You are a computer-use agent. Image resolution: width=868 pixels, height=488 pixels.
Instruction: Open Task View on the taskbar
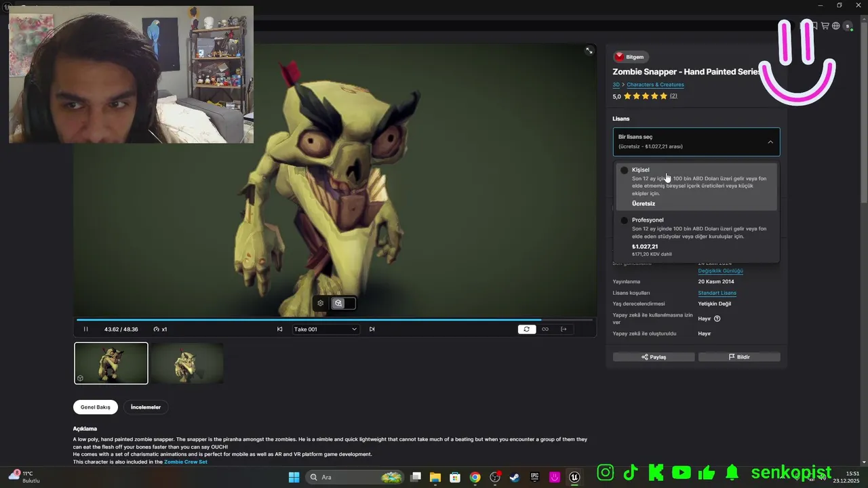416,477
